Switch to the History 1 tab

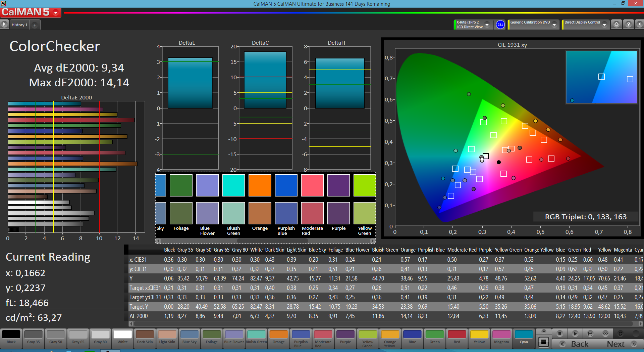tap(19, 25)
